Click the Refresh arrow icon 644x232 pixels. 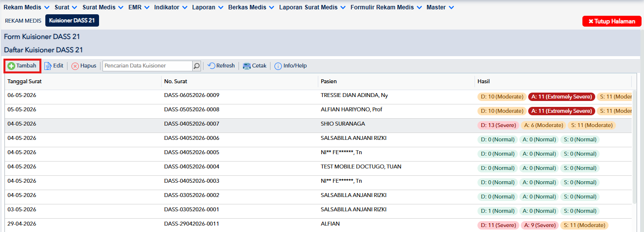pos(211,66)
